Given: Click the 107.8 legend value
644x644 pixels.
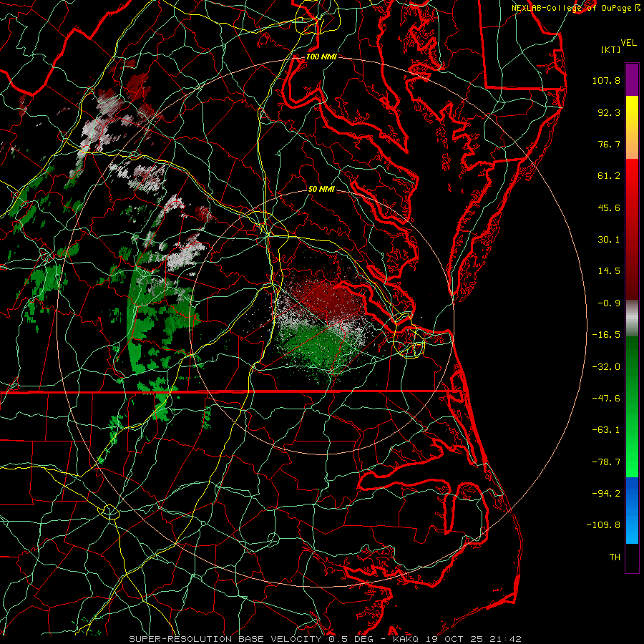Looking at the screenshot, I should point(606,80).
